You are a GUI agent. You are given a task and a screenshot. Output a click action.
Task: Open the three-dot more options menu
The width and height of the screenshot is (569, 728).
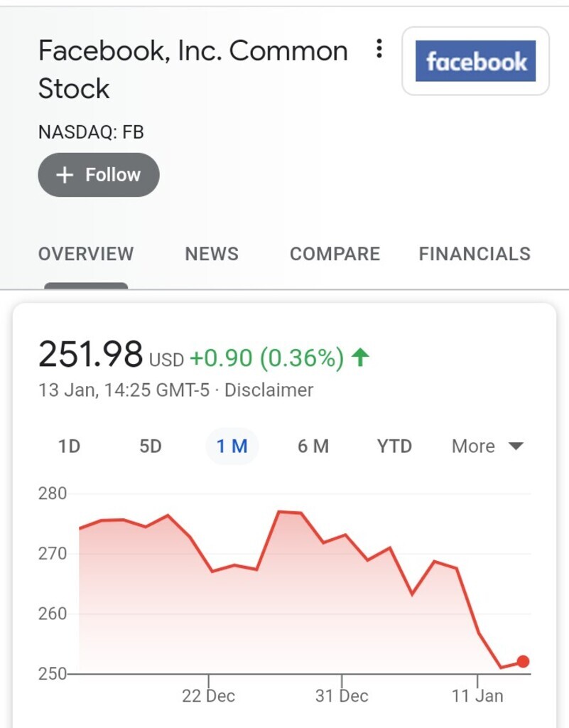point(379,48)
